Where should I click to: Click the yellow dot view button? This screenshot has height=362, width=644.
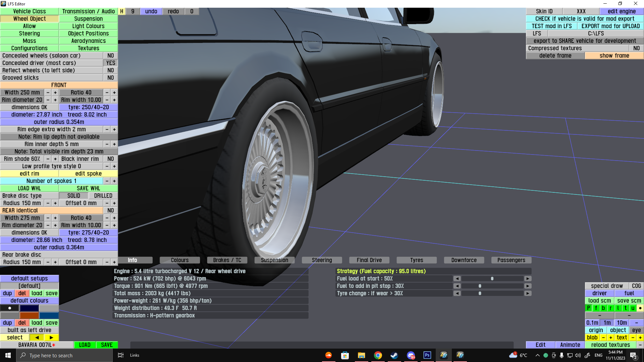(640, 308)
